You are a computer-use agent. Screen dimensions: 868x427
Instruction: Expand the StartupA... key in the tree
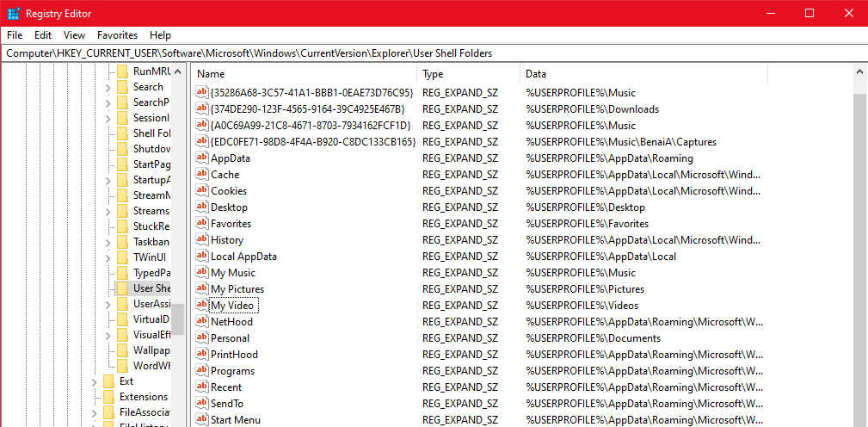point(108,180)
